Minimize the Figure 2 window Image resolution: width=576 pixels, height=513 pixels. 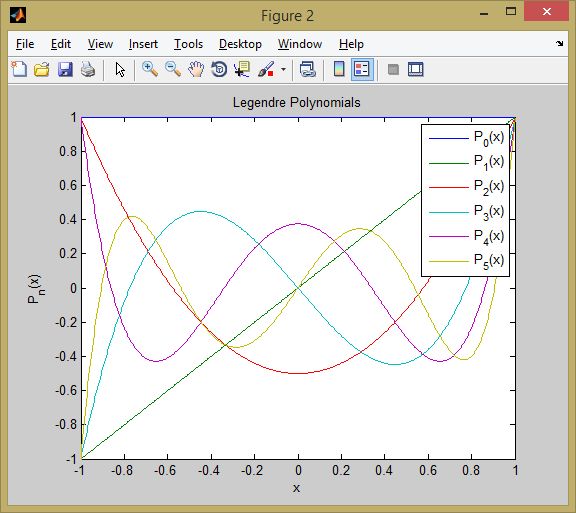coord(484,14)
